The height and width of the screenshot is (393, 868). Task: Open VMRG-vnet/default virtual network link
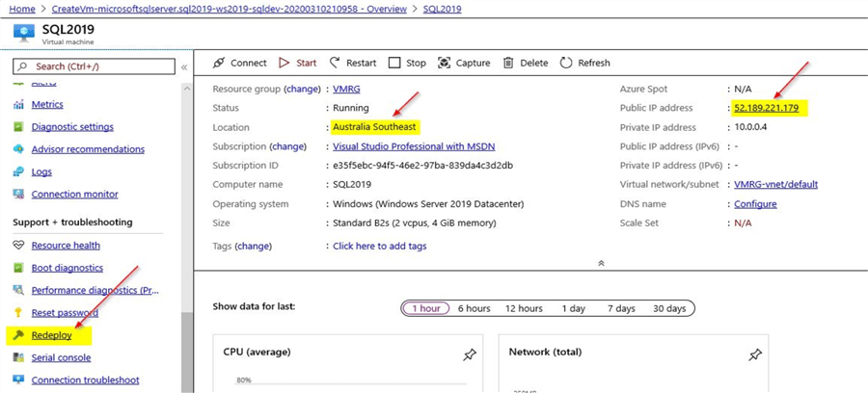coord(776,185)
